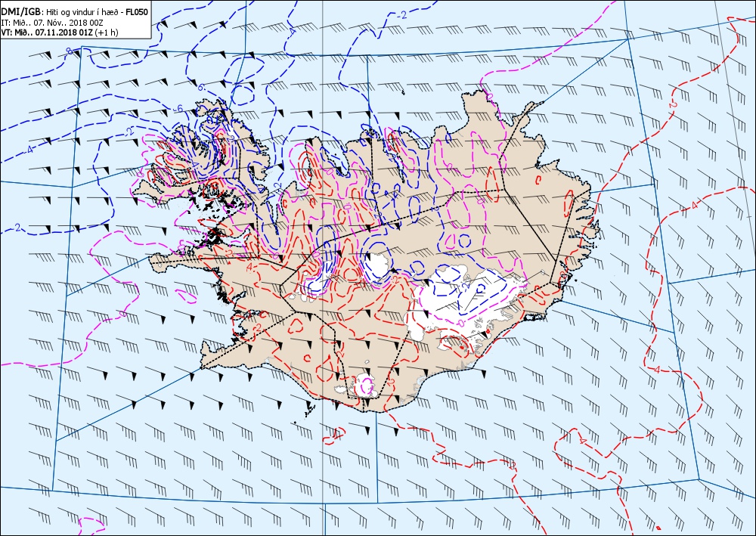Viewport: 756px width, 536px height.
Task: Select the 'FL050' flight level label
Action: [136, 12]
